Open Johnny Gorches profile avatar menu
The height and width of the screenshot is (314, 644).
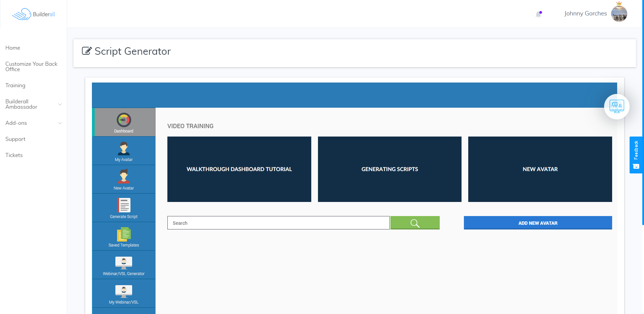point(619,14)
